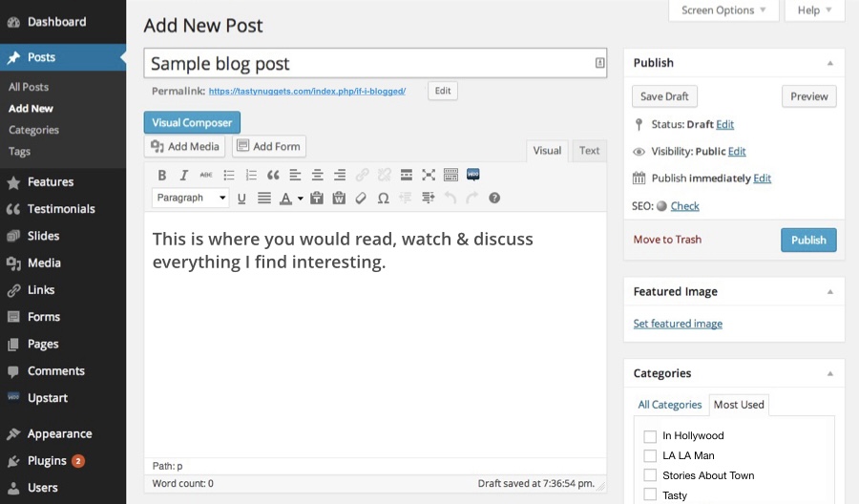Align text center
Image resolution: width=859 pixels, height=504 pixels.
click(x=317, y=176)
